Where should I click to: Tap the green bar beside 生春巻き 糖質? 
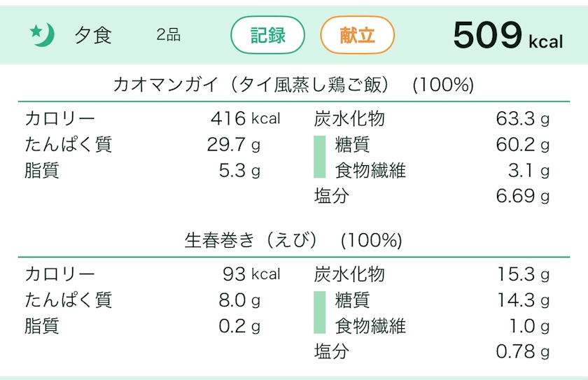319,313
